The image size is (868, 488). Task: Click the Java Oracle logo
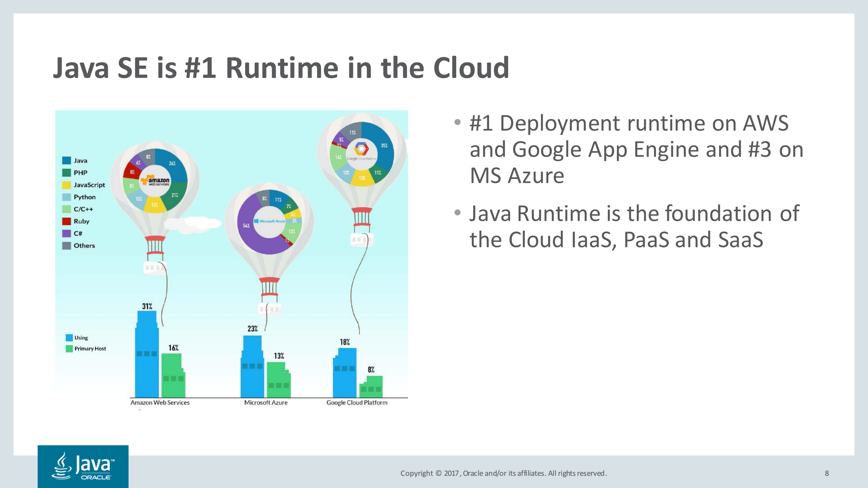point(83,466)
